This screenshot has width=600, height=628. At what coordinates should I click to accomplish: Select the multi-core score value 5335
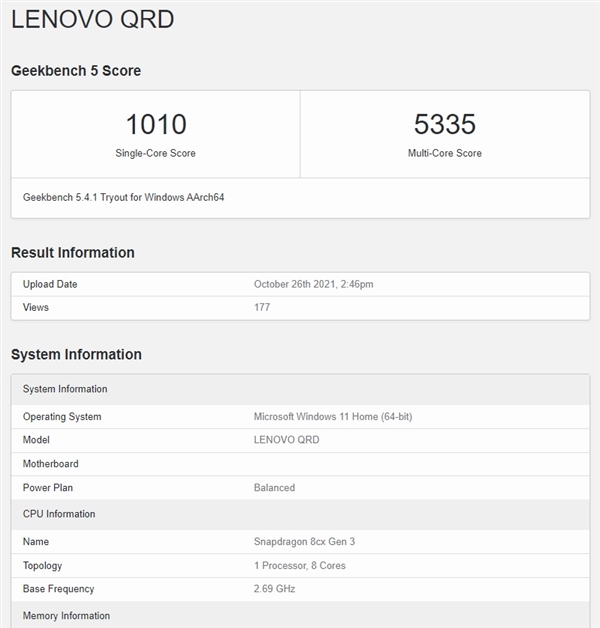[444, 125]
